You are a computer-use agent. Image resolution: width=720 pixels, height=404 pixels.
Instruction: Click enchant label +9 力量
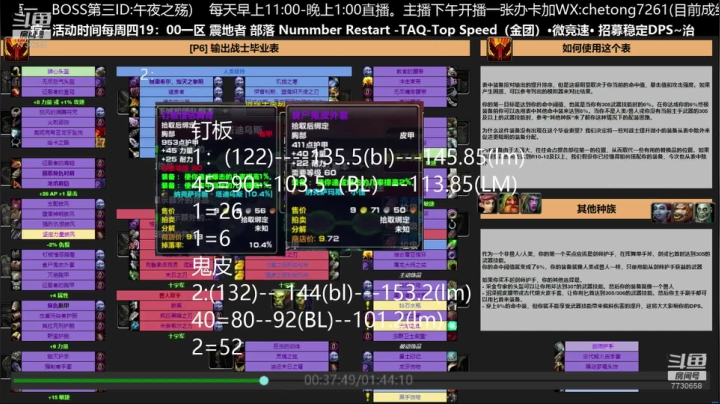58,347
